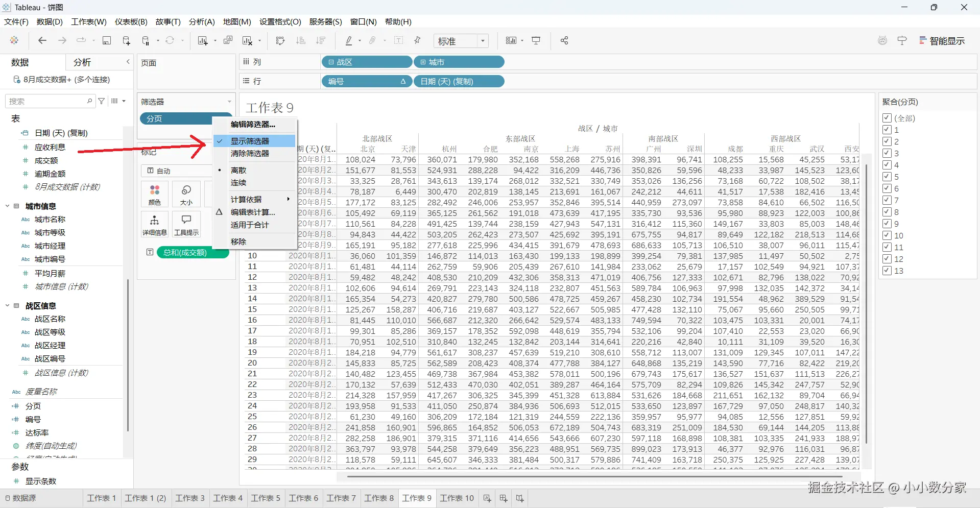Click the highlight pen icon
980x508 pixels.
coord(349,40)
